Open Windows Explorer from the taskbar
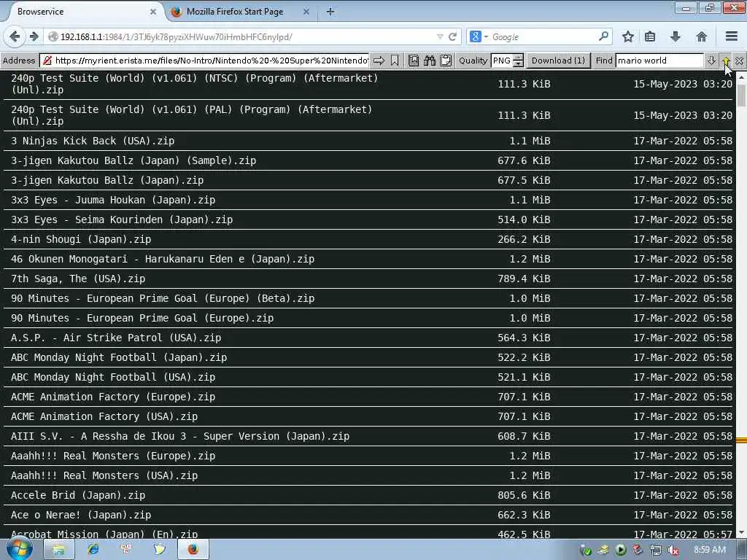Screen dimensions: 747x560 tap(58, 550)
